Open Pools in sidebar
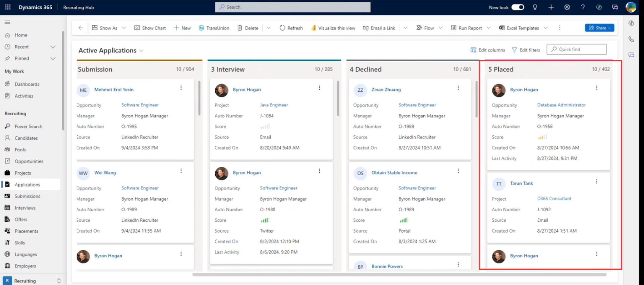The image size is (644, 285). point(20,150)
